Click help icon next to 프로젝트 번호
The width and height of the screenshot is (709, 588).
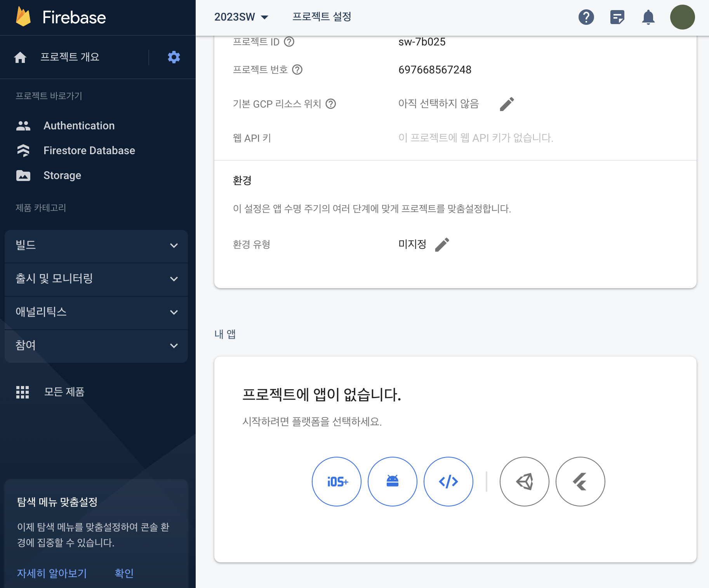click(297, 70)
